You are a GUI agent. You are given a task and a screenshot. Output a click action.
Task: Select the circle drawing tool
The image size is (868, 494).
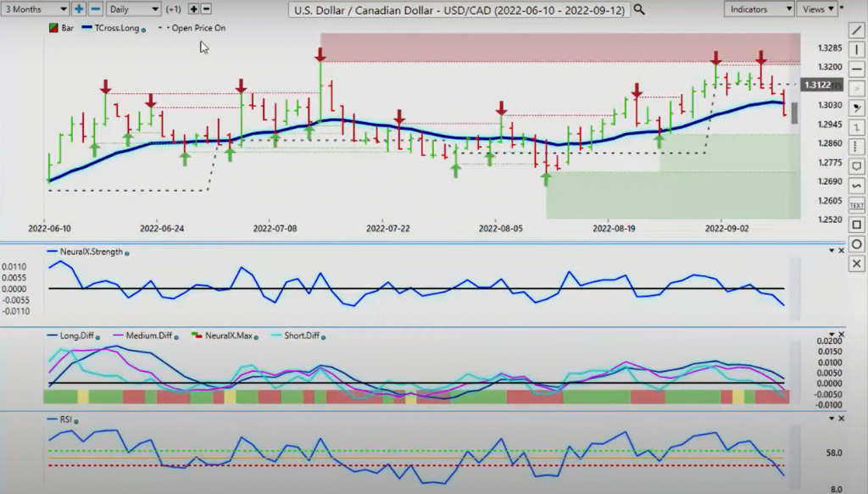pyautogui.click(x=856, y=244)
